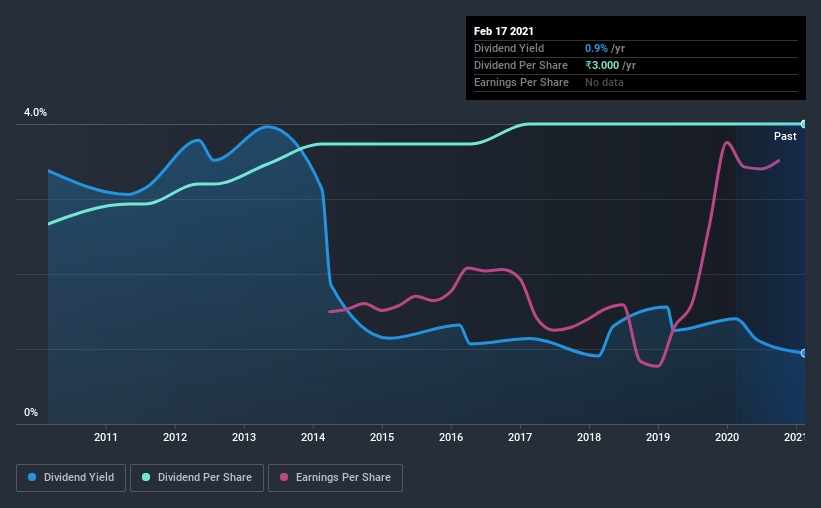Click the 'Dividend Per Share' row label in tooltip

pos(520,65)
